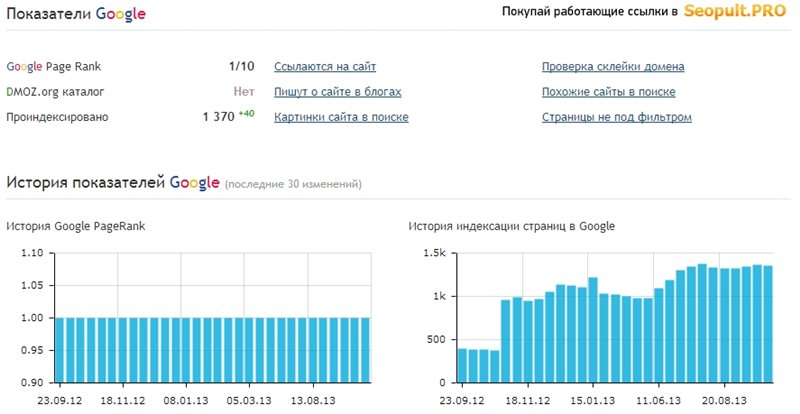Open 'Картинки сайта в поиске' link
Viewport: 800px width, 414px height.
tap(341, 117)
